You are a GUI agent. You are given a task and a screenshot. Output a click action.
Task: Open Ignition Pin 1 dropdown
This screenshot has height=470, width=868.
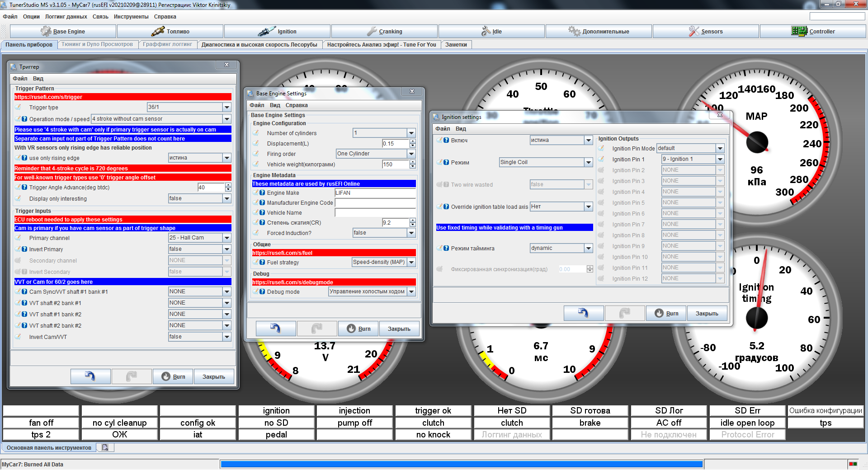click(x=693, y=159)
